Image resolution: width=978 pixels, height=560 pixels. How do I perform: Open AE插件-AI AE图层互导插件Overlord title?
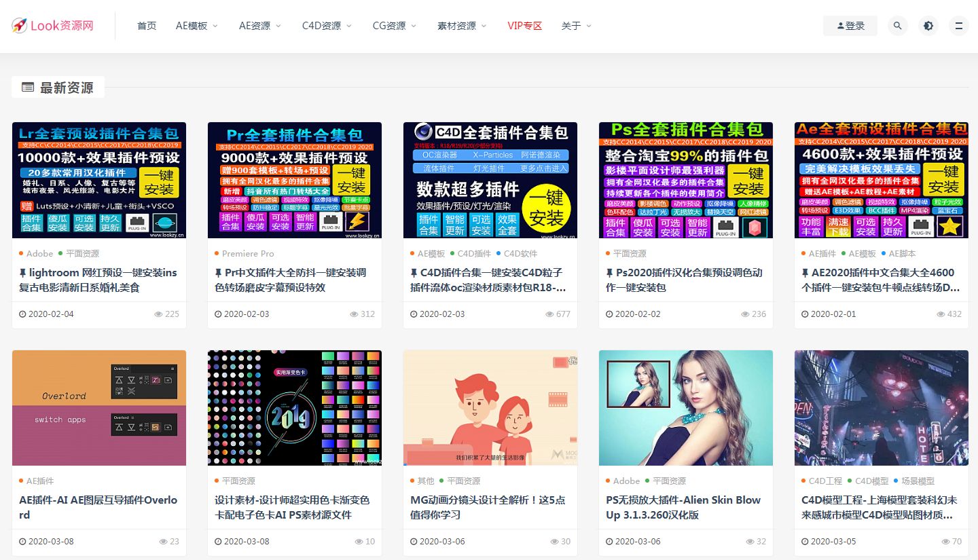(x=98, y=507)
